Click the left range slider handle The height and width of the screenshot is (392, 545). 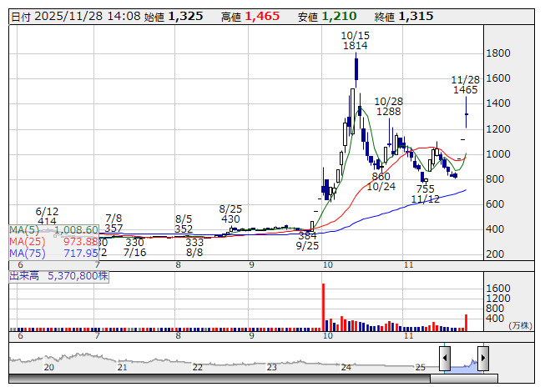point(445,358)
